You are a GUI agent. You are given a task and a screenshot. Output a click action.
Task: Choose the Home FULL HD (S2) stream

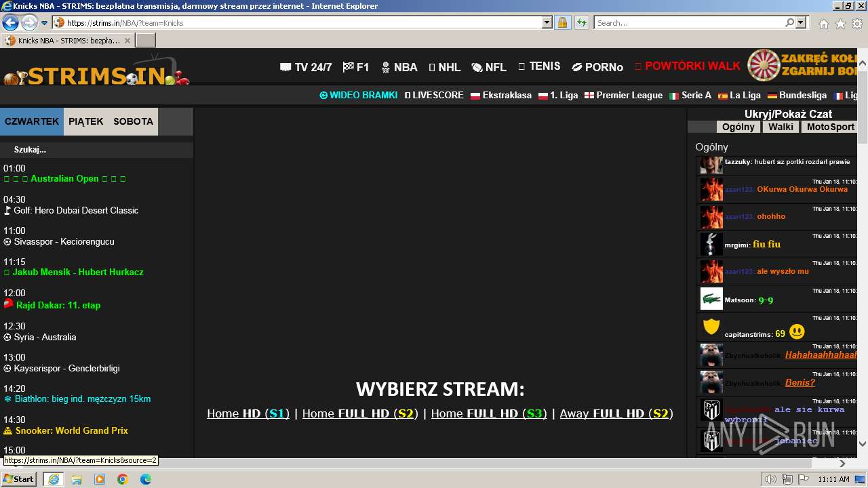(360, 413)
